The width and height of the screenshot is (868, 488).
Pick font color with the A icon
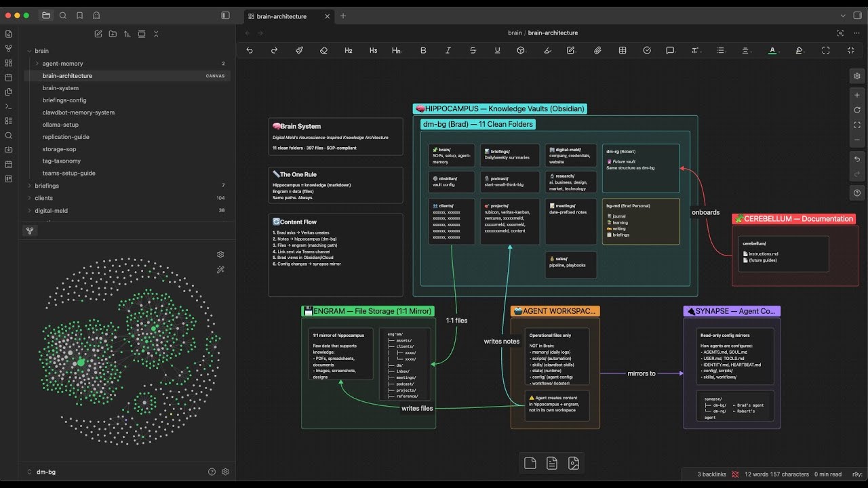coord(772,50)
